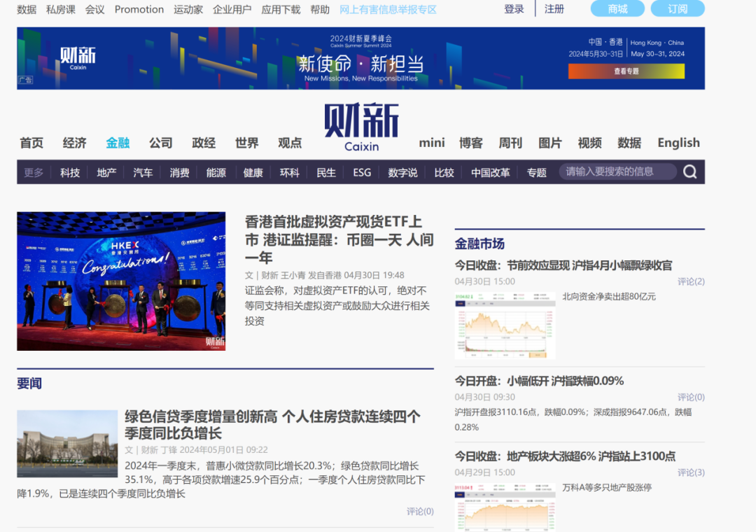Click the Caixin logo in the banner ad

pos(78,58)
